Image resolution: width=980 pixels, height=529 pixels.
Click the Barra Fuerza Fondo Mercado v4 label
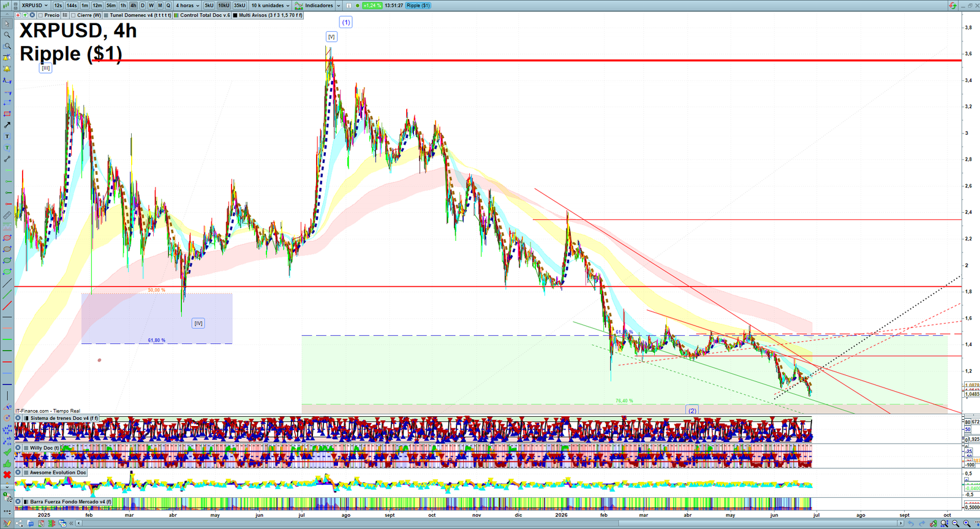[x=67, y=501]
